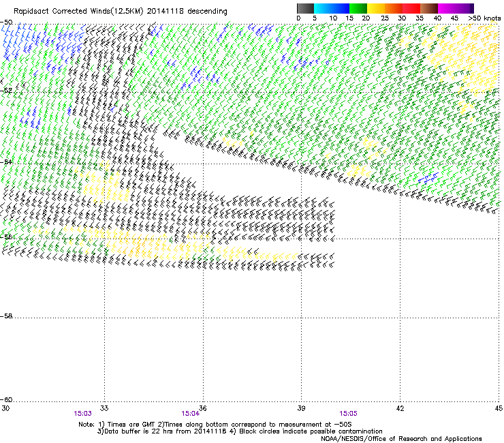504x443 pixels.
Task: Click the -50 latitude axis label
Action: click(x=6, y=22)
